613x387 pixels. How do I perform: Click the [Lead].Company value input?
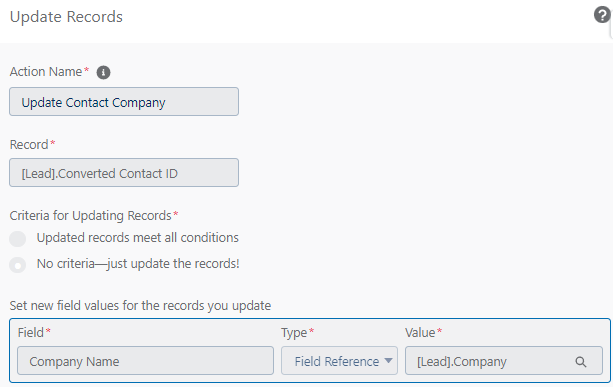pyautogui.click(x=504, y=360)
